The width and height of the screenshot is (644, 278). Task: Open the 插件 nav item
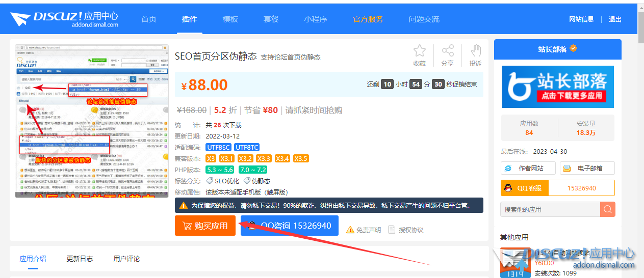point(190,19)
